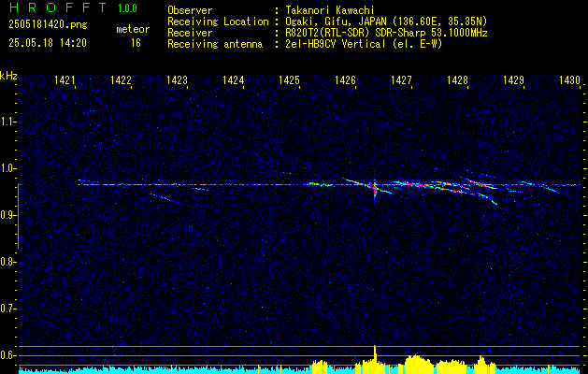Viewport: 588px width, 374px height.
Task: Select the 2el-HB9CV Vertical antenna text
Action: pyautogui.click(x=363, y=44)
